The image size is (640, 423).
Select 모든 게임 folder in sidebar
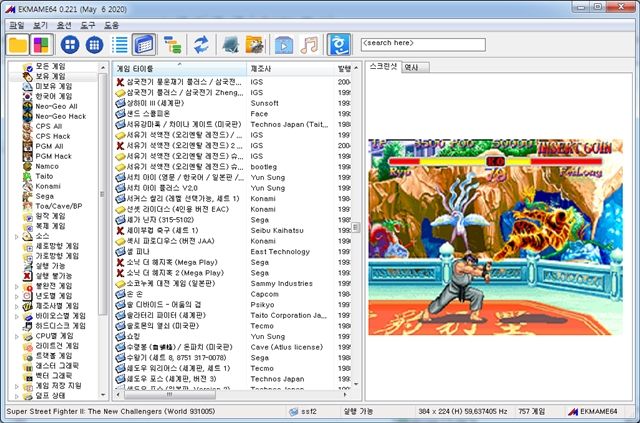50,66
